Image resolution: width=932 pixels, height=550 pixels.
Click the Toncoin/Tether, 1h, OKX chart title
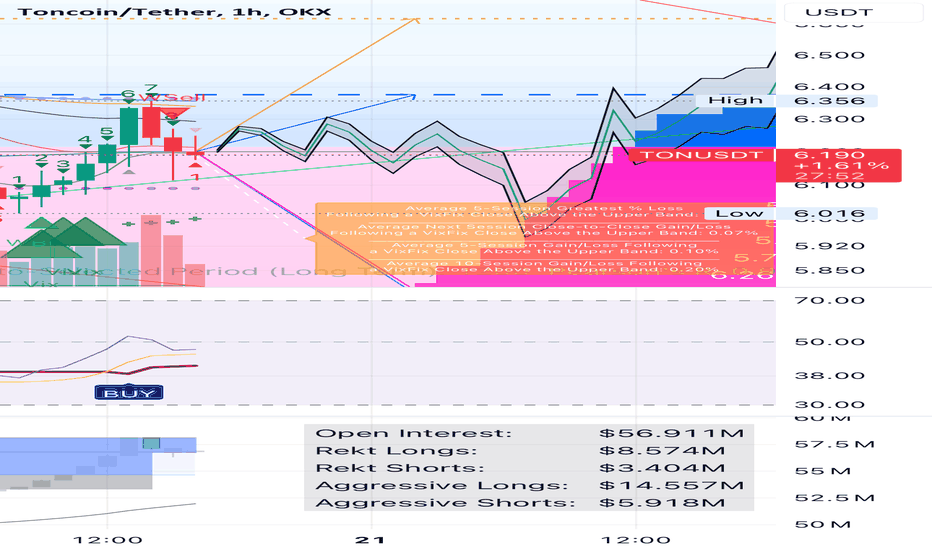coord(174,11)
